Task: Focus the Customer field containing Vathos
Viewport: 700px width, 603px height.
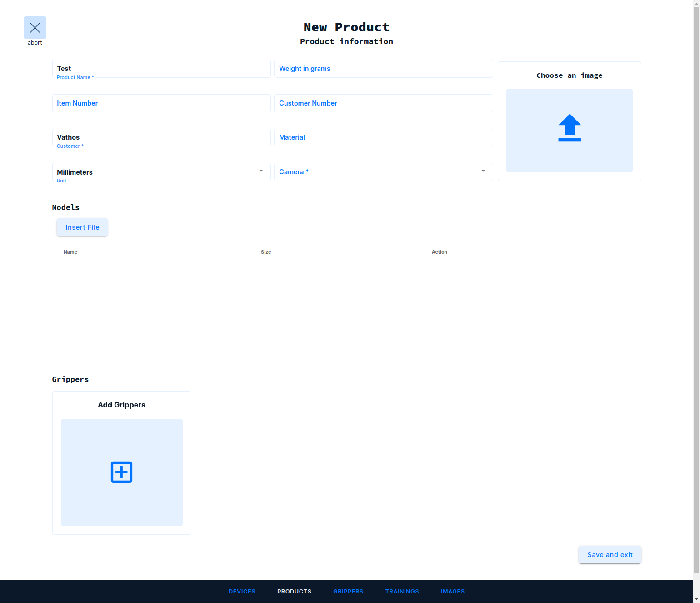Action: click(161, 137)
